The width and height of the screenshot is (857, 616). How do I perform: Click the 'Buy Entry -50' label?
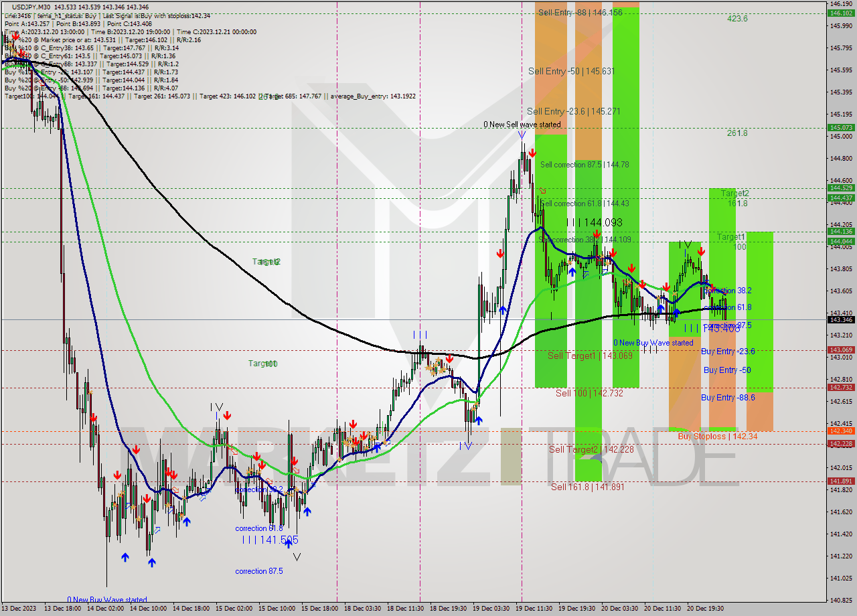coord(726,370)
